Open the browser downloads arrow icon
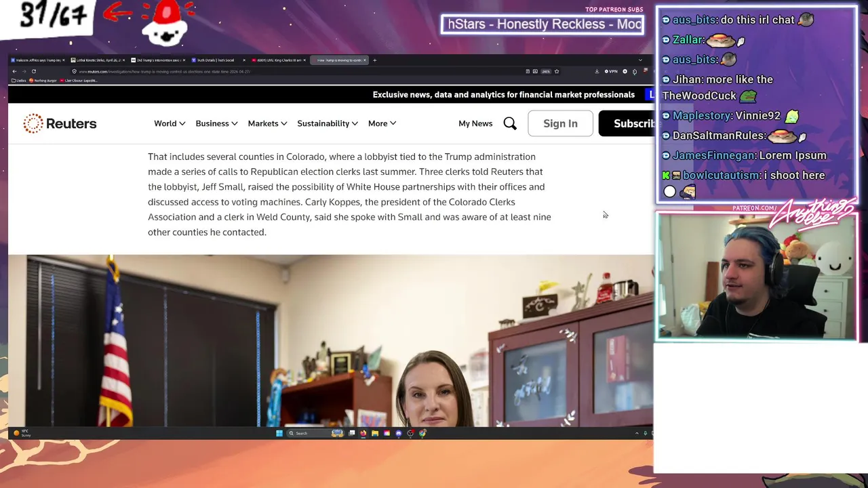Viewport: 868px width, 488px height. pos(597,71)
